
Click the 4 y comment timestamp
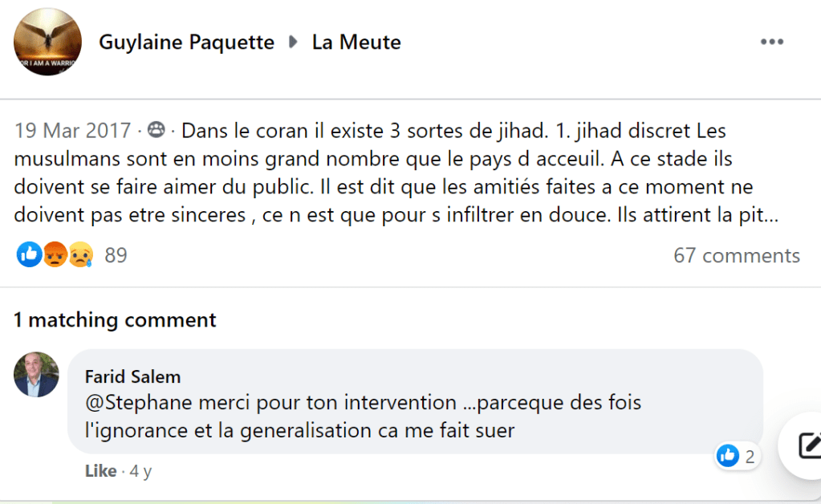click(x=140, y=471)
